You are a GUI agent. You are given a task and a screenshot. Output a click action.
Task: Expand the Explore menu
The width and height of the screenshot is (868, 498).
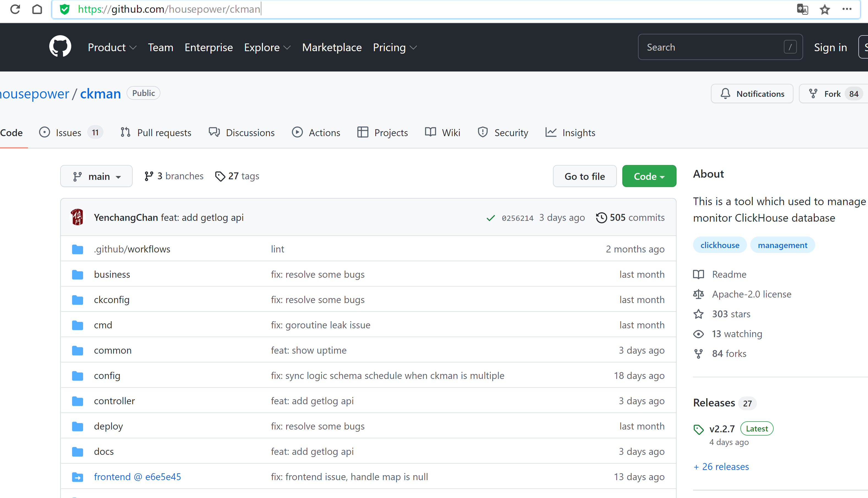[x=267, y=47]
